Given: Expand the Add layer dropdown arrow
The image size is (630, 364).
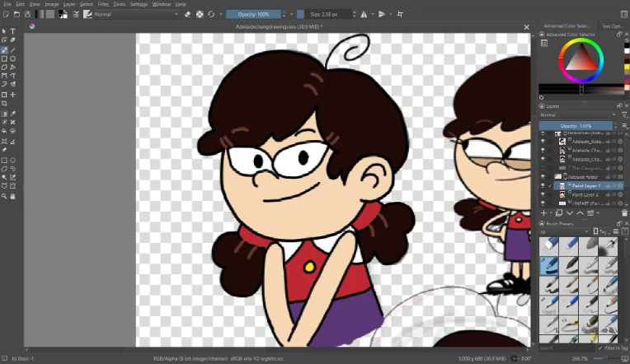Looking at the screenshot, I should (x=551, y=213).
